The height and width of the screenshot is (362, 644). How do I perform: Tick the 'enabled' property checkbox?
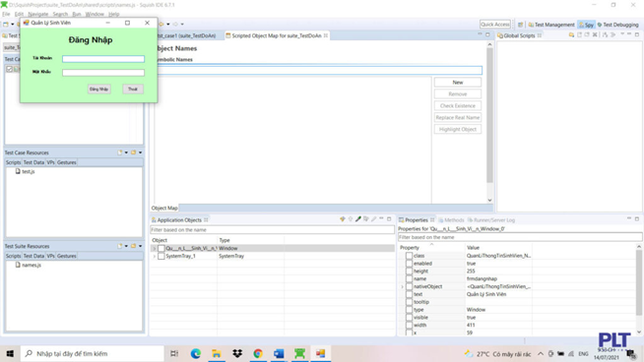coord(409,264)
